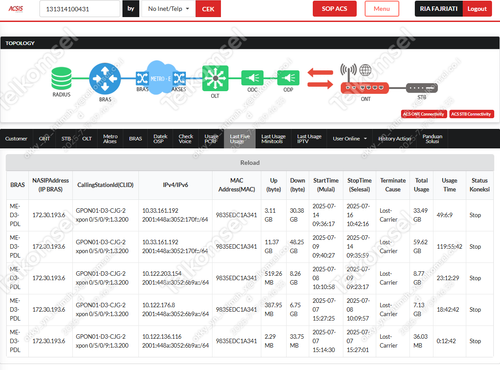Click the METRO-E cloud icon
This screenshot has width=500, height=370.
(x=161, y=78)
